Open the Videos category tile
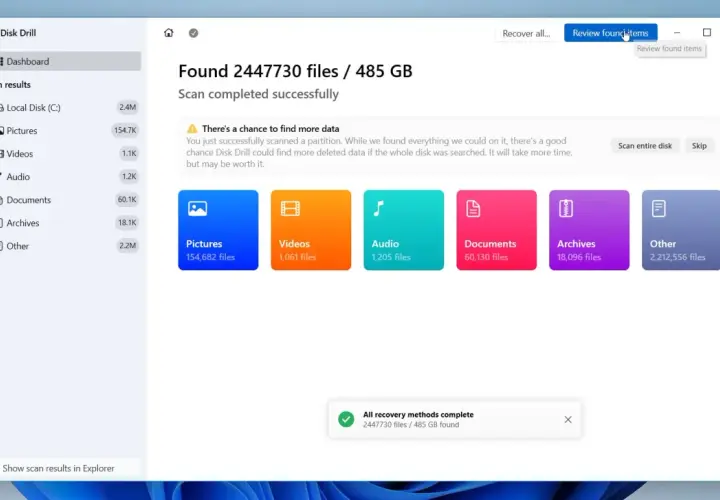This screenshot has height=500, width=720. pos(311,230)
